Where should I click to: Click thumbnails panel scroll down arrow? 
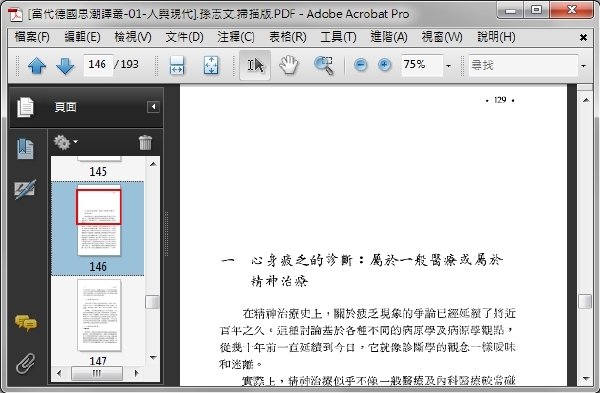click(153, 358)
